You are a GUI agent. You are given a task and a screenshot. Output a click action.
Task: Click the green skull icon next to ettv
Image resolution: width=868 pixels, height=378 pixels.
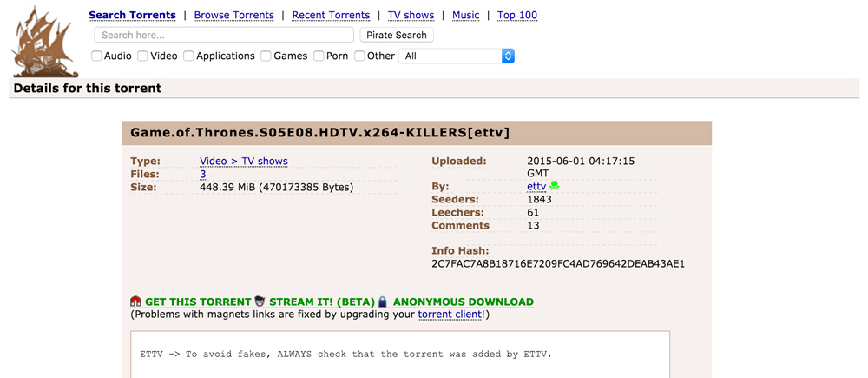click(554, 186)
